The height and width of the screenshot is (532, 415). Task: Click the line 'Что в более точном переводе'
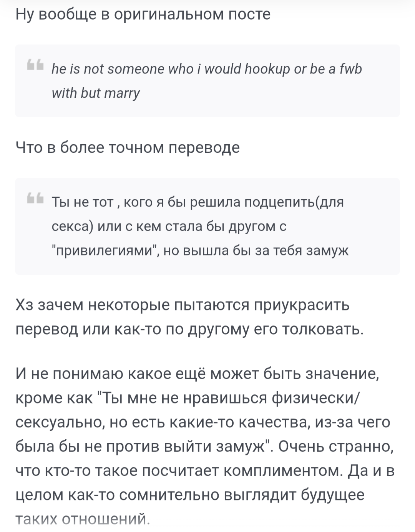tap(128, 147)
